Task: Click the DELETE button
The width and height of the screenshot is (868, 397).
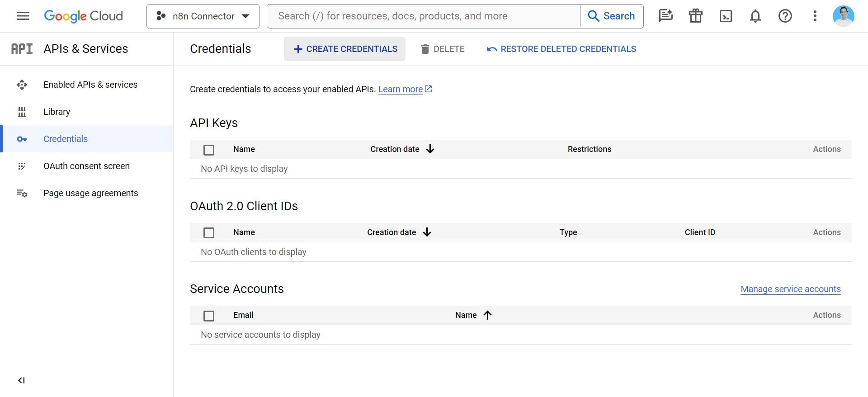Action: (x=443, y=49)
